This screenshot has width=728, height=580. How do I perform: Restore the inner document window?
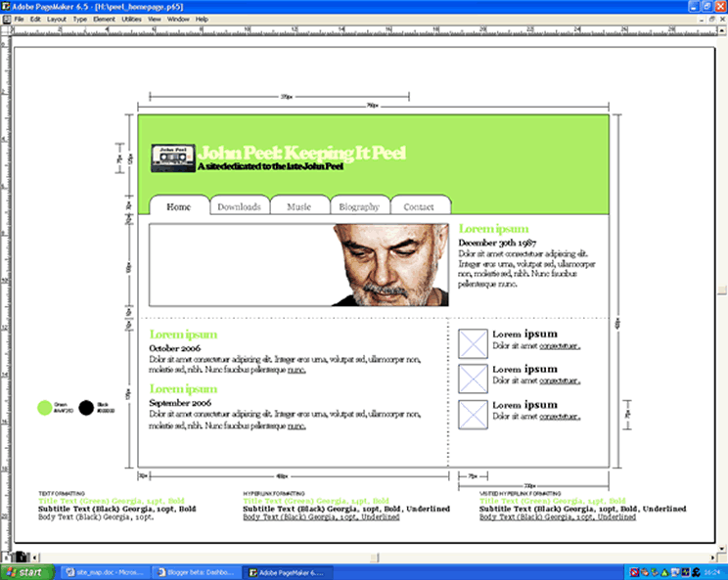click(711, 19)
